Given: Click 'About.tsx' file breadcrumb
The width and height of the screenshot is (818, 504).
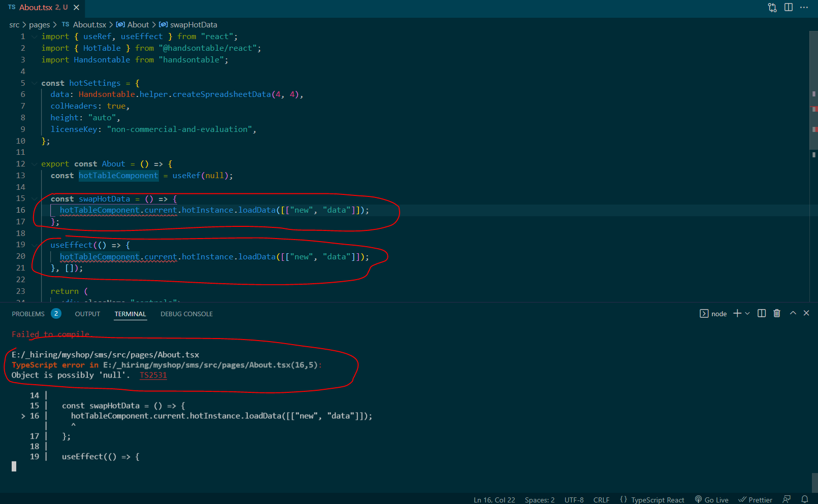Looking at the screenshot, I should 84,25.
